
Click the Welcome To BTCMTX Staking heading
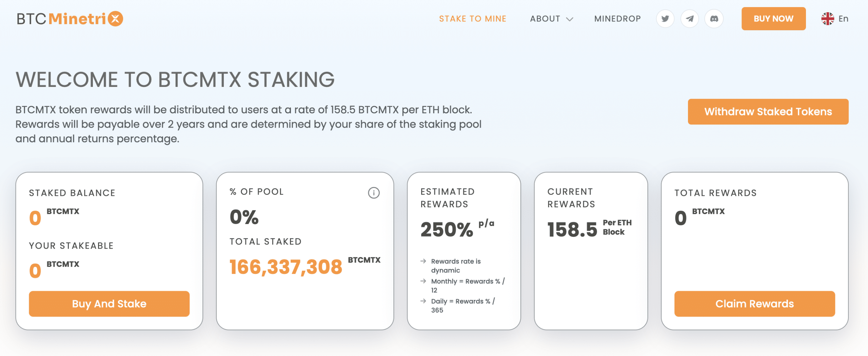[x=175, y=79]
